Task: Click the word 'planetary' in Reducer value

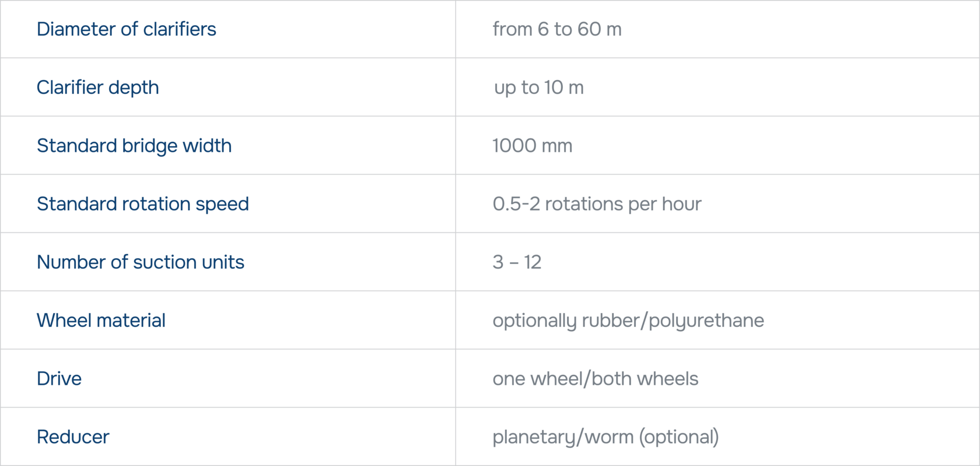Action: point(534,438)
